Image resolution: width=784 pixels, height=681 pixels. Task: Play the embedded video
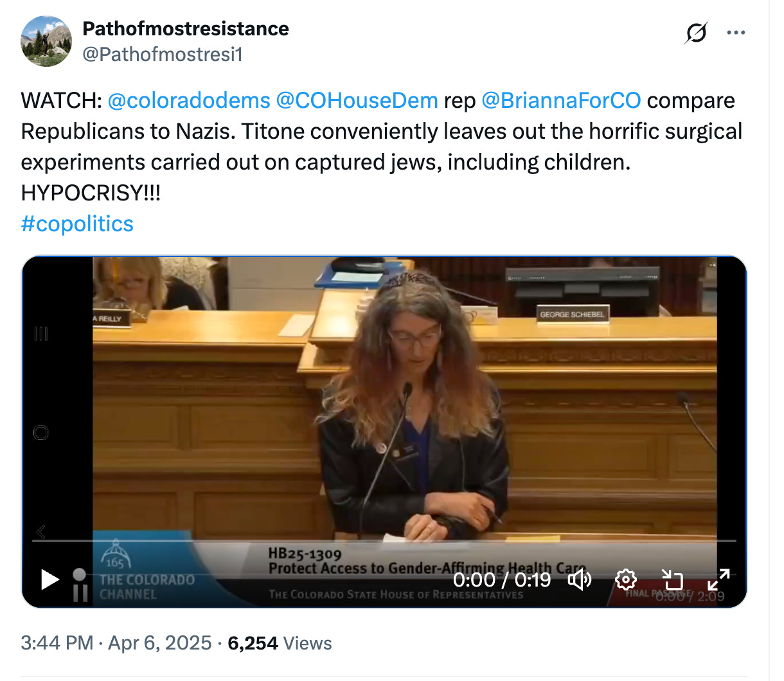pos(49,579)
